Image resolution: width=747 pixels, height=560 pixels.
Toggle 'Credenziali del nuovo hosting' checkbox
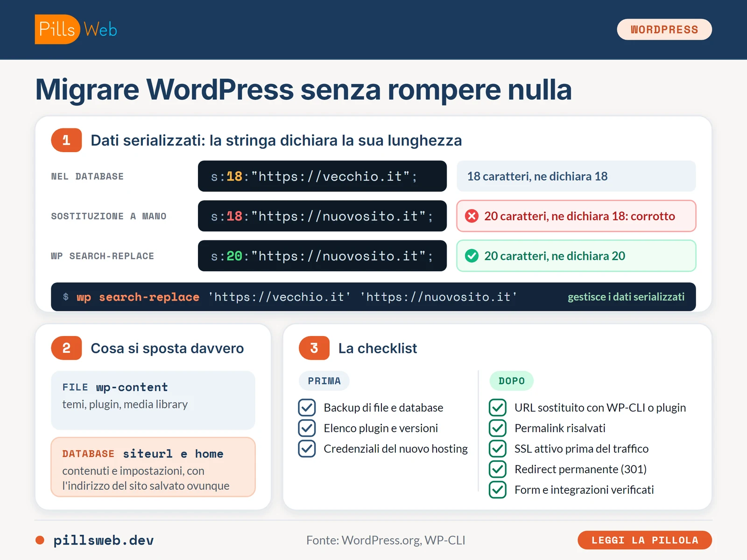pyautogui.click(x=307, y=448)
